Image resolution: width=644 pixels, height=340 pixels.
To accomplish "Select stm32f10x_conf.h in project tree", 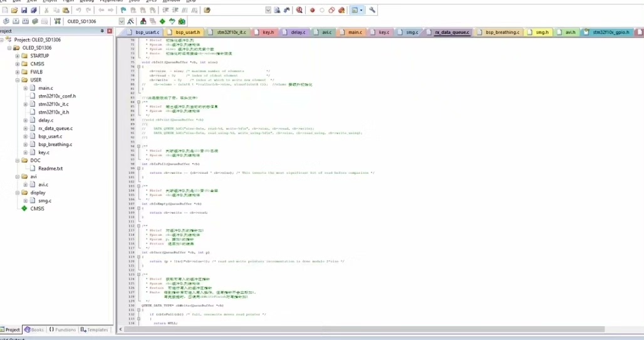I will click(x=57, y=96).
